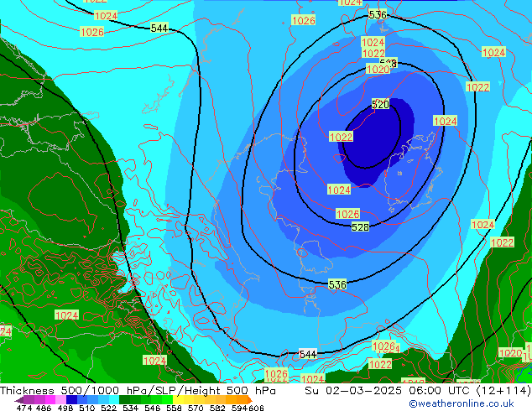532x411 pixels.
Task: Click the 534 value on color scale
Action: point(129,408)
